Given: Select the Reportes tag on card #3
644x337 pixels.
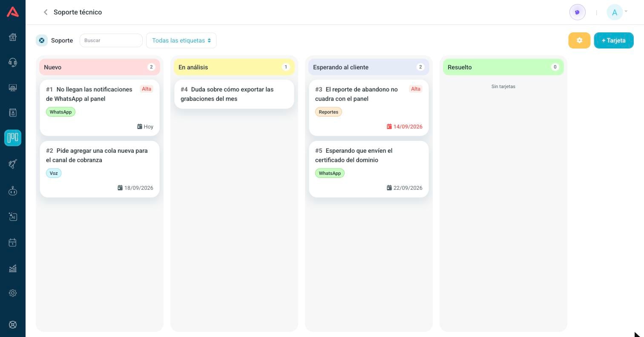Looking at the screenshot, I should tap(328, 112).
